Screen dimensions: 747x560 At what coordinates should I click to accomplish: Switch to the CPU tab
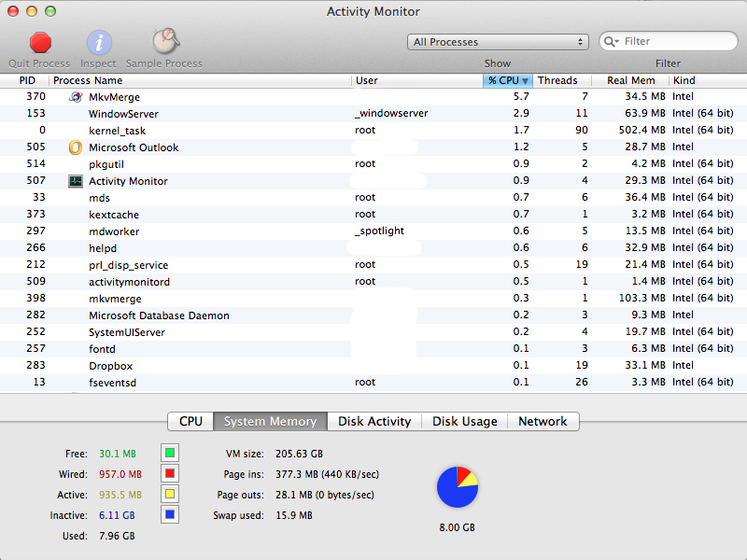[190, 422]
